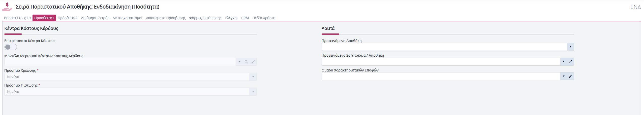Expand the Προτεινόμενη Αποθήκη dropdown
Viewport: 644px width, 115px height.
pyautogui.click(x=570, y=47)
